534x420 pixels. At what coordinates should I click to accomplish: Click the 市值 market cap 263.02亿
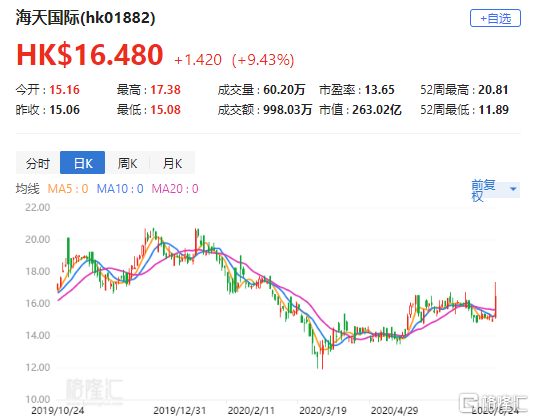pos(377,110)
